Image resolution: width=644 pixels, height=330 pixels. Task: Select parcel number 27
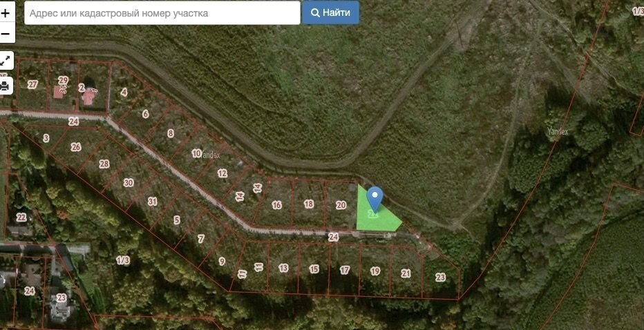tap(32, 84)
